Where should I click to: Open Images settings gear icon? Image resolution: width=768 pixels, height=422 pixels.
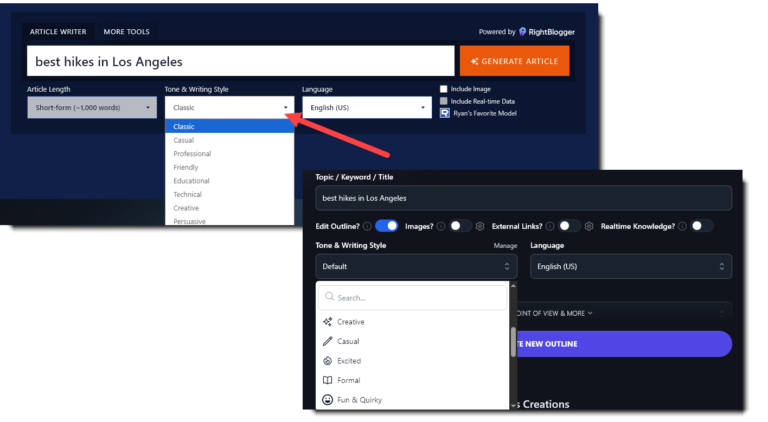(x=480, y=226)
